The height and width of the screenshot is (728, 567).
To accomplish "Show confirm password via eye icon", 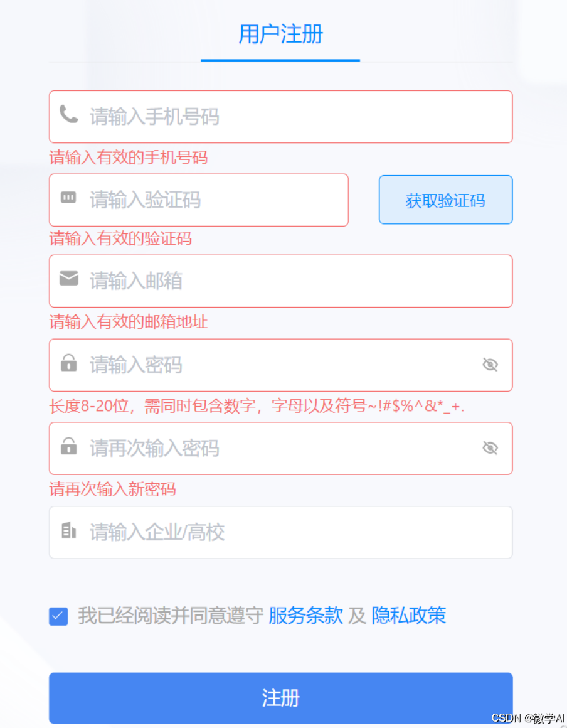I will (x=490, y=448).
